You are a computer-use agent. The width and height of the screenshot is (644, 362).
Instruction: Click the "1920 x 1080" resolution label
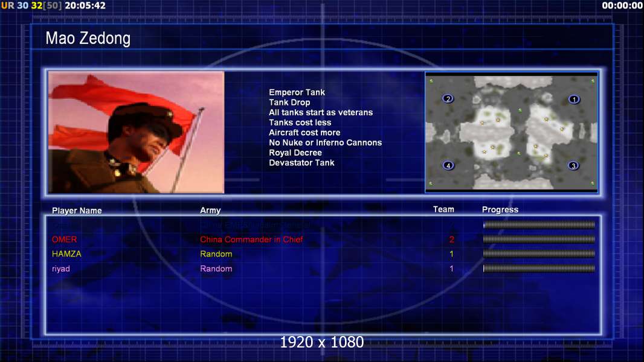[322, 342]
